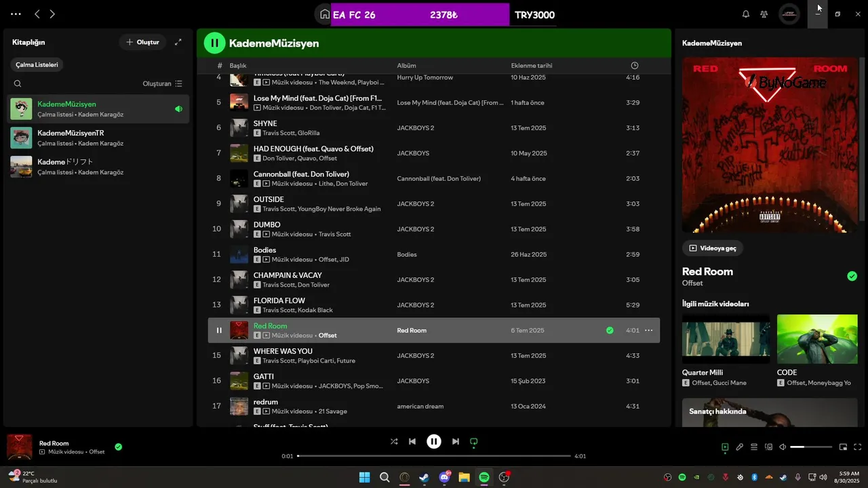Open the three-dot menu in top bar

16,14
